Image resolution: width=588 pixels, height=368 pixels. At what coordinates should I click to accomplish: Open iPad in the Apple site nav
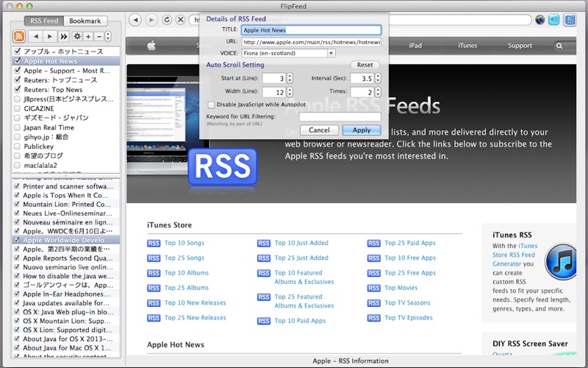tap(415, 46)
